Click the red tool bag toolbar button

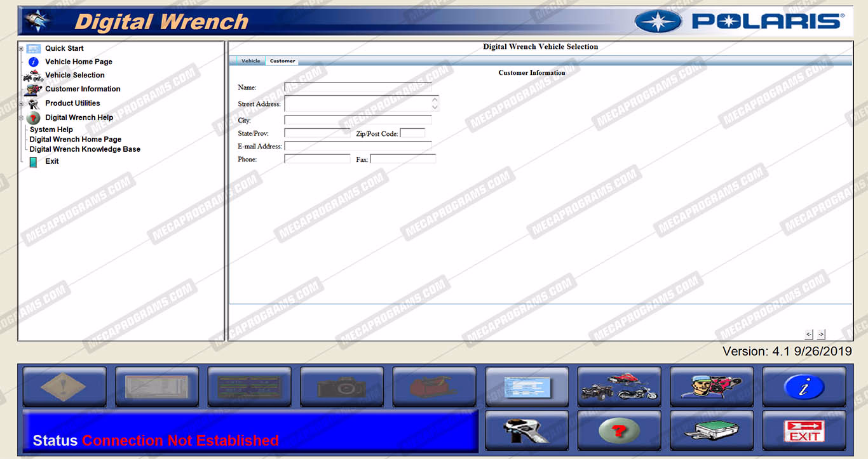pyautogui.click(x=434, y=387)
